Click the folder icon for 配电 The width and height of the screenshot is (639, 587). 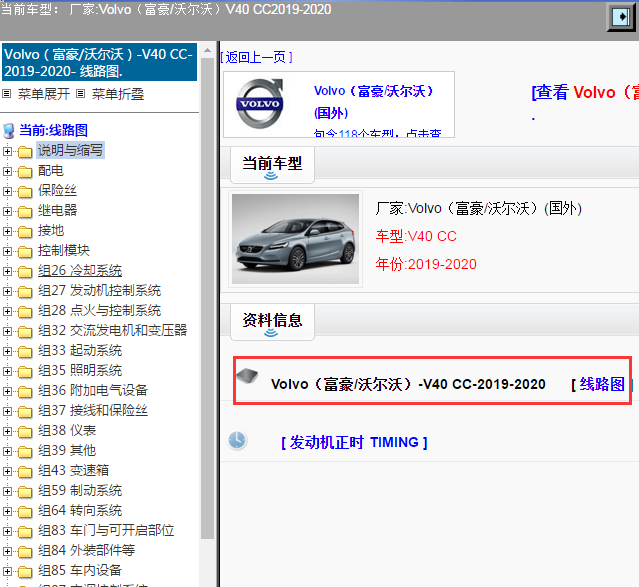[25, 172]
